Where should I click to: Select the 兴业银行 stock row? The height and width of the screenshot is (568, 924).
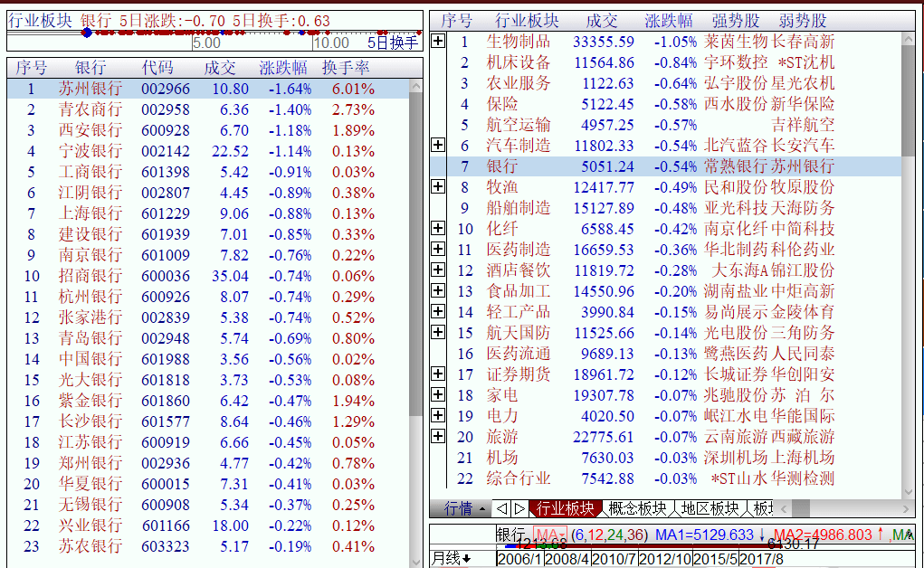(207, 525)
